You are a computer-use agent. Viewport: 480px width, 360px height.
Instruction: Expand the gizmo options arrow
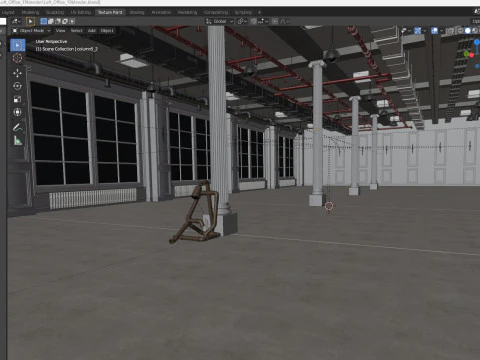[425, 31]
